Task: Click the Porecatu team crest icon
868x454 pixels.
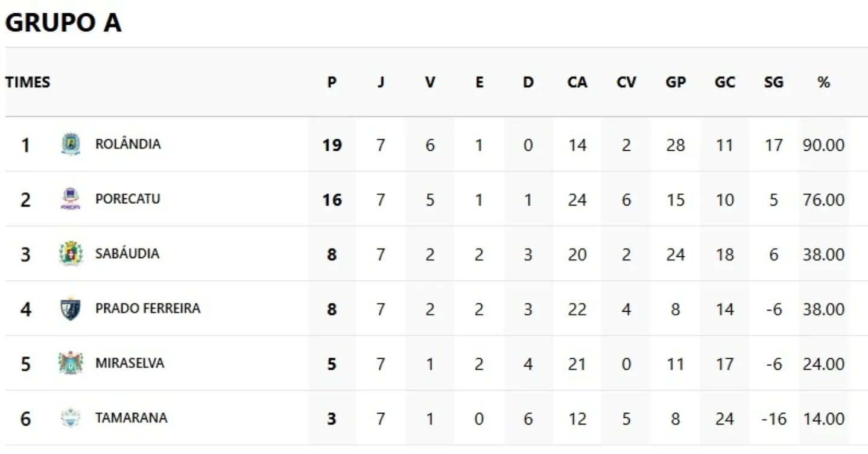Action: 71,199
